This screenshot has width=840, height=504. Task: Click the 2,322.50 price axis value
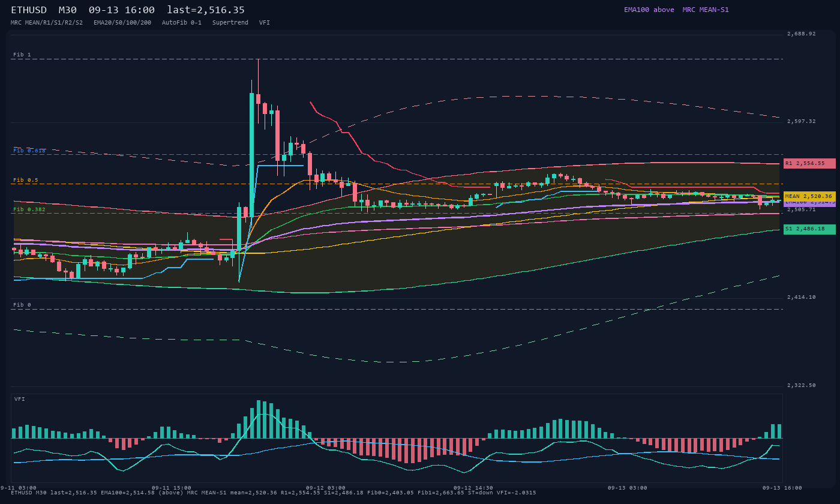802,385
